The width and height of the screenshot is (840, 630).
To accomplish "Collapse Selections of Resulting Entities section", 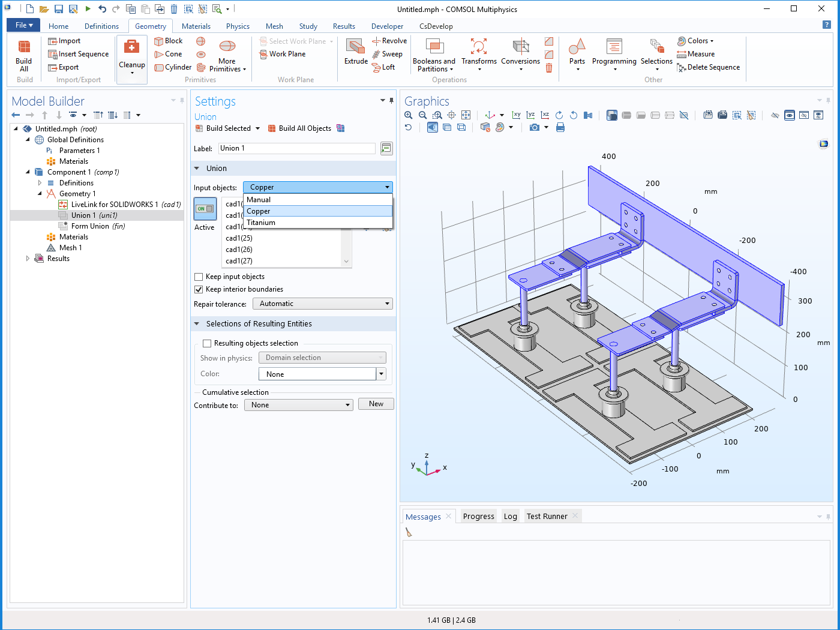I will pyautogui.click(x=196, y=324).
